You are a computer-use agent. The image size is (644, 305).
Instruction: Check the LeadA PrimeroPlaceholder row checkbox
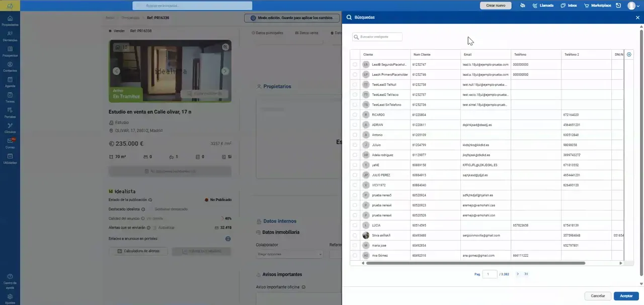pos(355,74)
